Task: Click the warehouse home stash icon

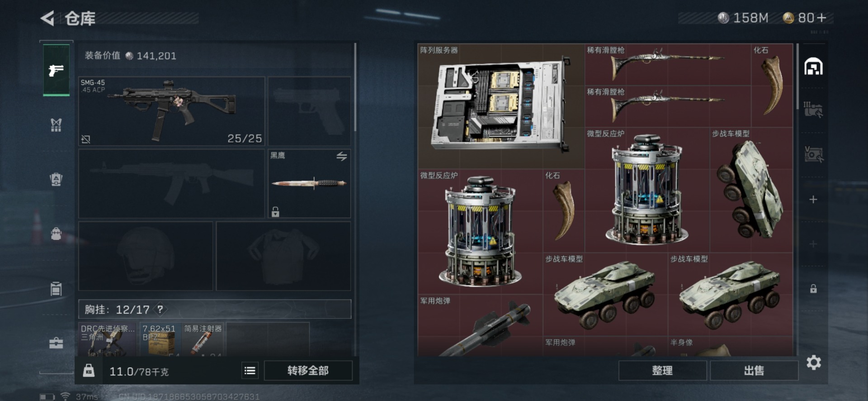Action: pos(813,66)
